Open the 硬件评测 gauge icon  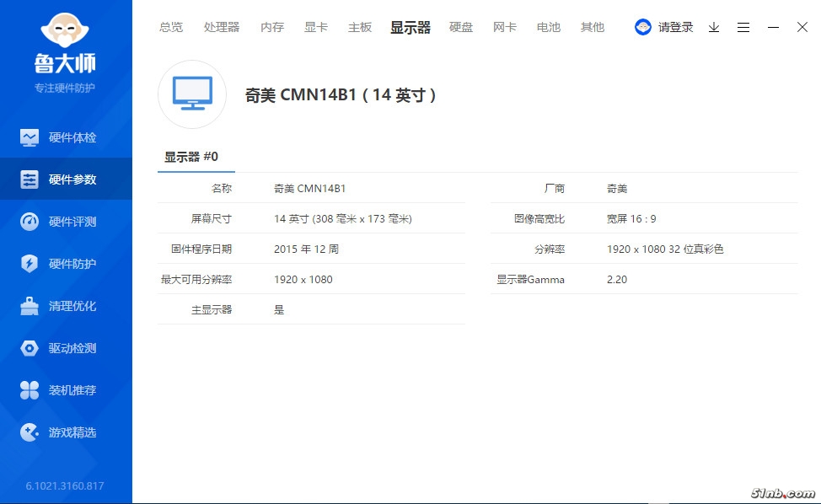[x=30, y=222]
